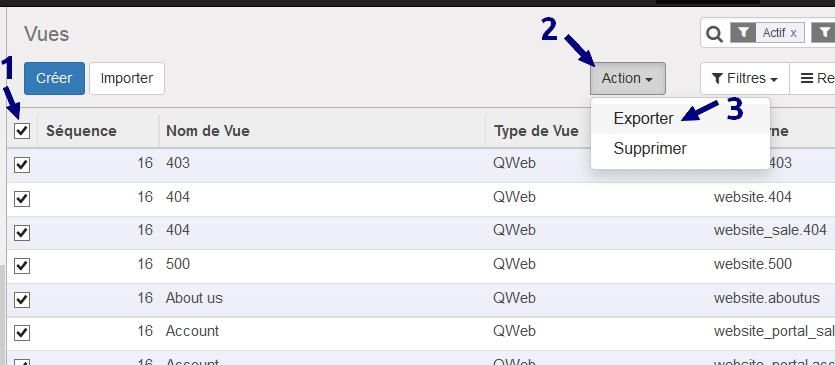Choose Exporter from the Action menu
The width and height of the screenshot is (835, 365).
(643, 118)
